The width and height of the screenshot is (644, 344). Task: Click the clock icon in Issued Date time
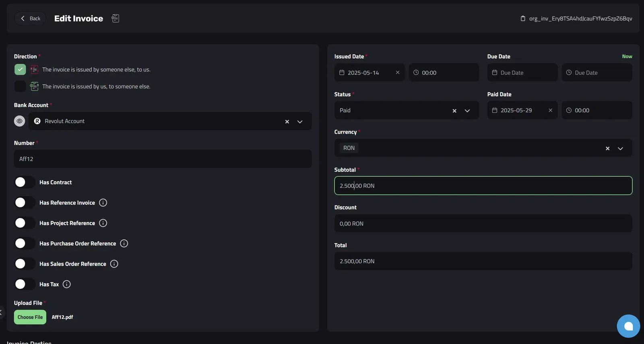416,73
